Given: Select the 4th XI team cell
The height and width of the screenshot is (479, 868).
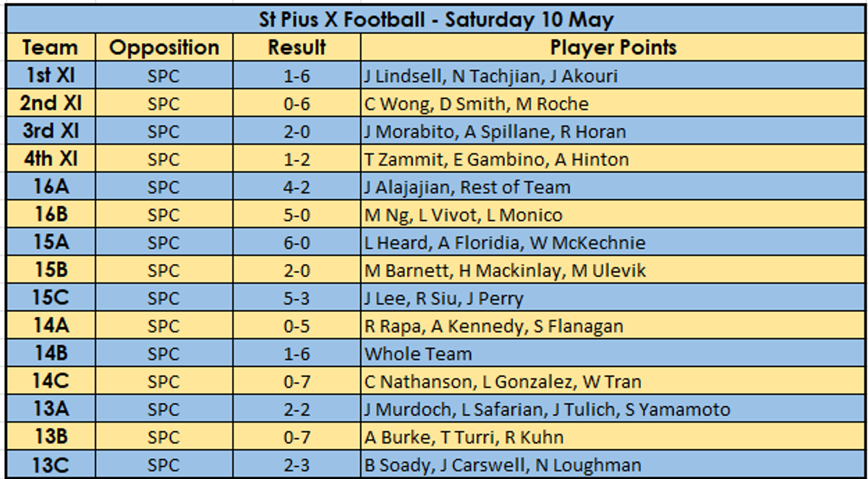Looking at the screenshot, I should tap(51, 159).
